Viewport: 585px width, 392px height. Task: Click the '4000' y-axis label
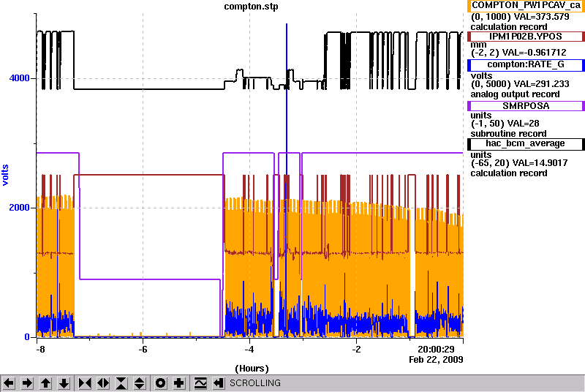pyautogui.click(x=20, y=78)
